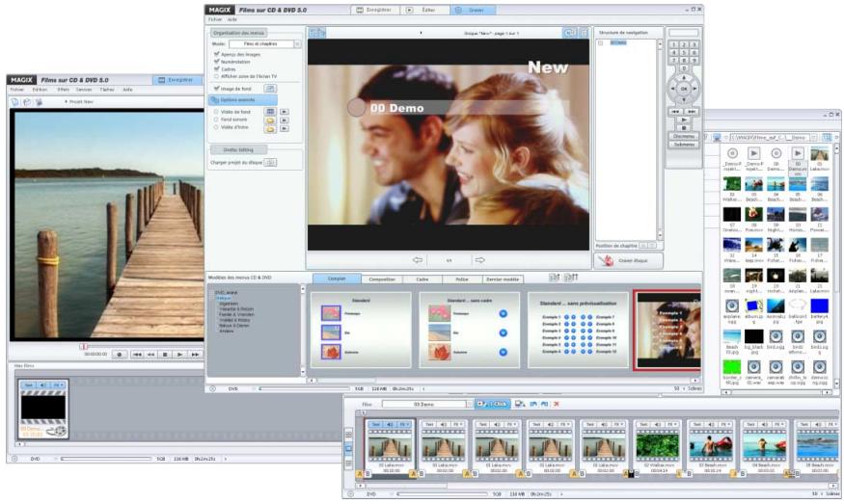Click the up arrow on the virtual remote
This screenshot has width=844, height=504.
click(684, 78)
